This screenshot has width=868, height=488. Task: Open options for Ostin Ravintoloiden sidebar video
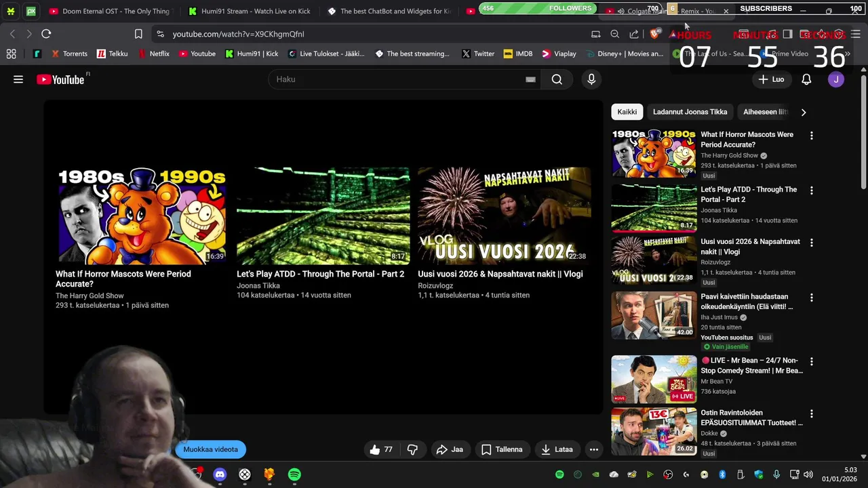coord(811,413)
